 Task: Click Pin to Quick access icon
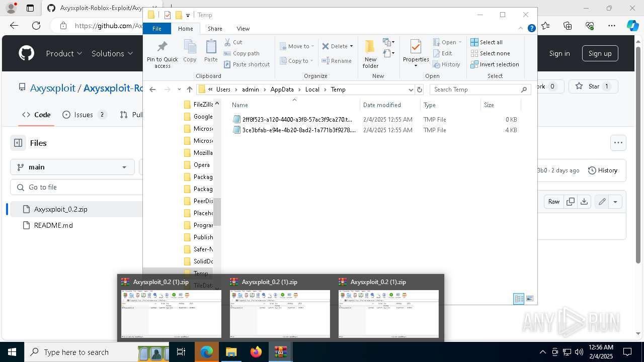pos(162,54)
